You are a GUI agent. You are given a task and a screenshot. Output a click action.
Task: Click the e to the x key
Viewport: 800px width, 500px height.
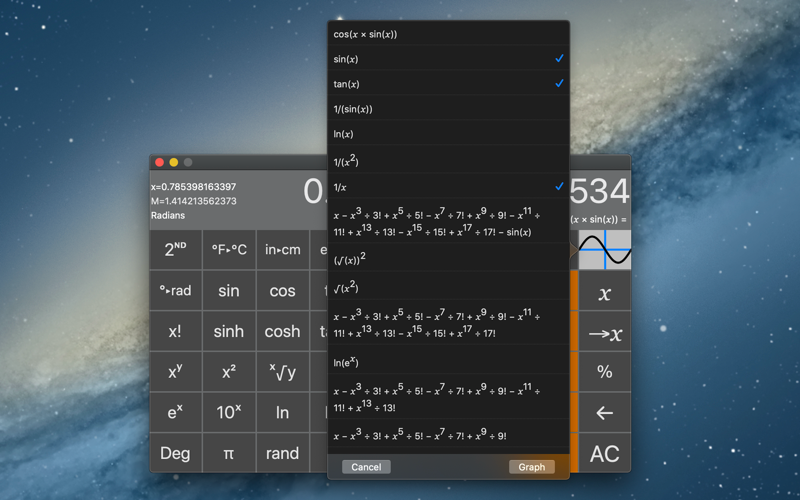[176, 412]
